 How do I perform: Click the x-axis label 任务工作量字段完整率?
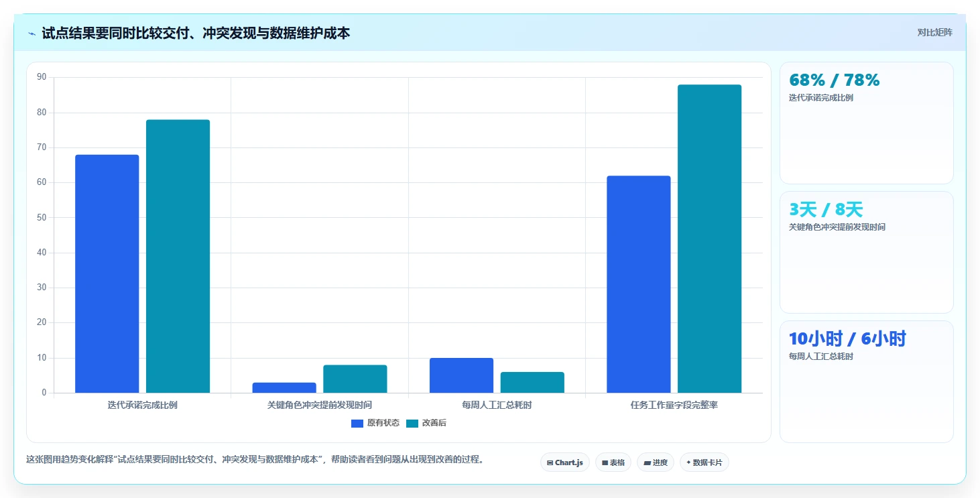[674, 405]
